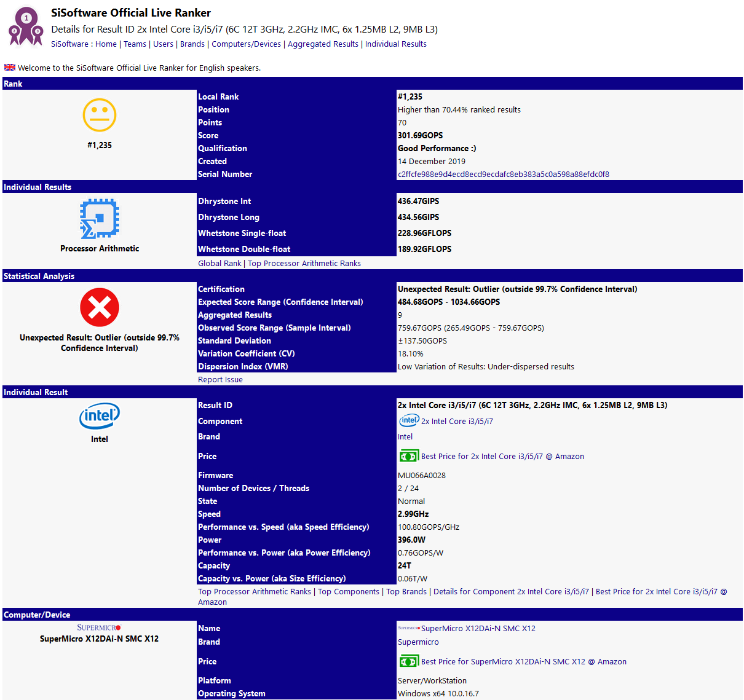744x700 pixels.
Task: Open the Top Components link
Action: 349,592
